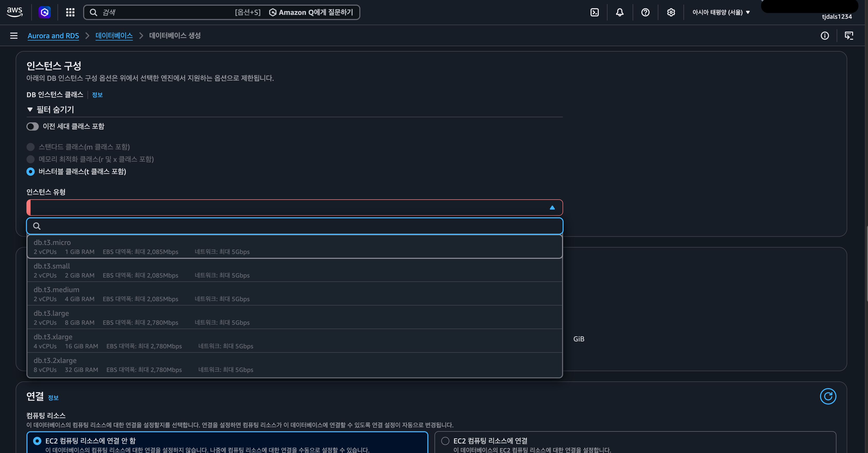The width and height of the screenshot is (868, 453).
Task: Choose db.t3.medium from the list
Action: click(294, 294)
